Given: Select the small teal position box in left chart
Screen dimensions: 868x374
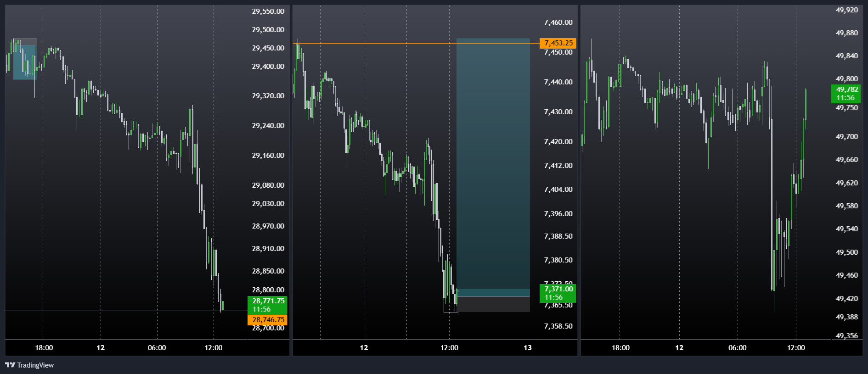Looking at the screenshot, I should click(25, 62).
